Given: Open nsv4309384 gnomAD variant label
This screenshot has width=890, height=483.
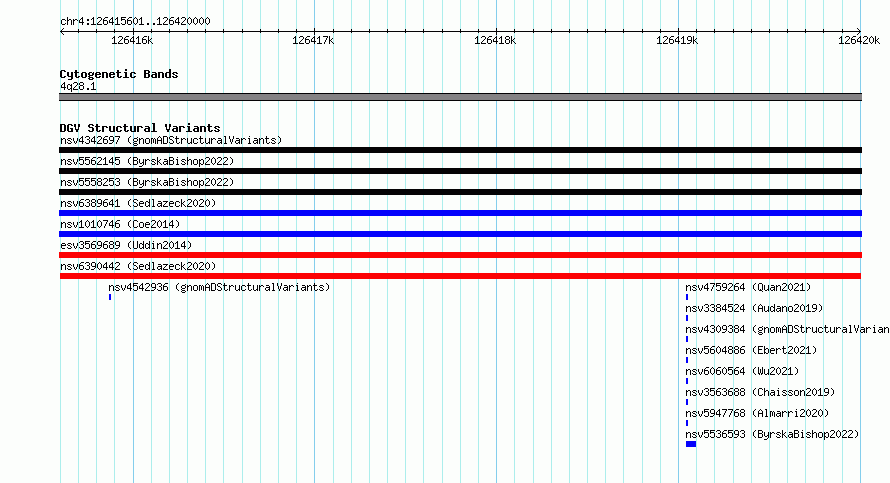Looking at the screenshot, I should (x=787, y=329).
